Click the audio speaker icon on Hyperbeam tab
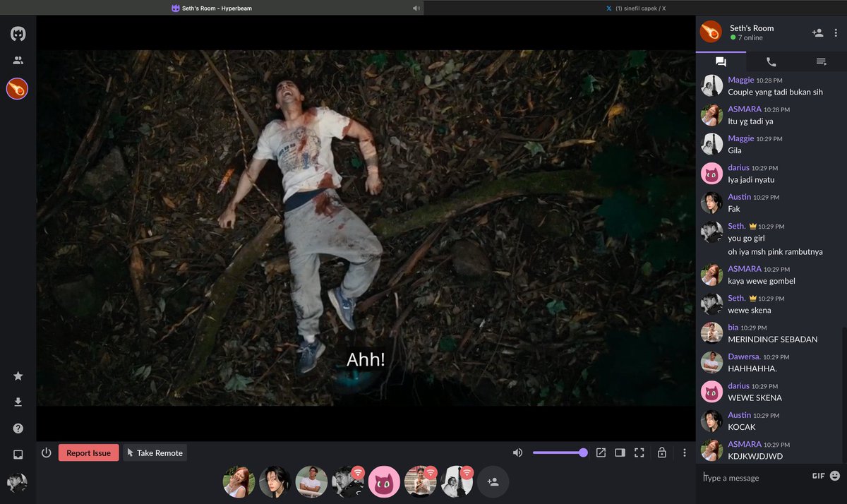Viewport: 847px width, 504px height. pos(416,8)
